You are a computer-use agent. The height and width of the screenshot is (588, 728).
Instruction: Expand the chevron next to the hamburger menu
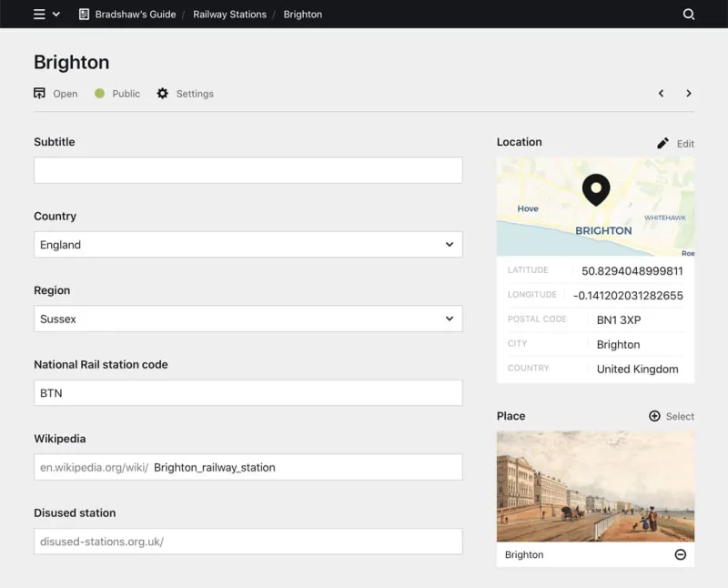pos(55,14)
